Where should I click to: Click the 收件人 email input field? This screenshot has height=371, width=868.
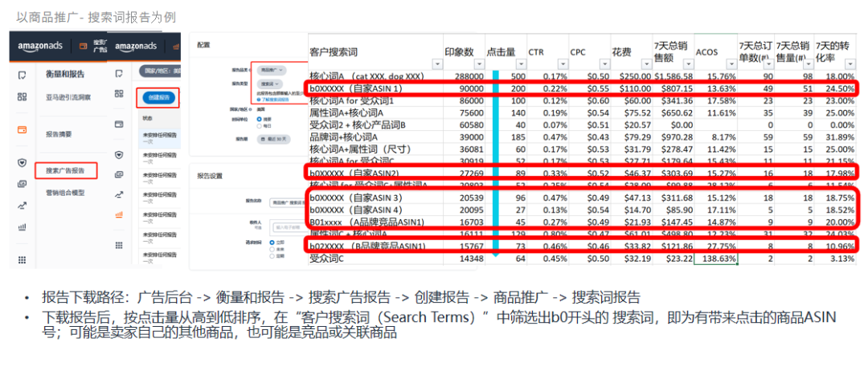291,227
